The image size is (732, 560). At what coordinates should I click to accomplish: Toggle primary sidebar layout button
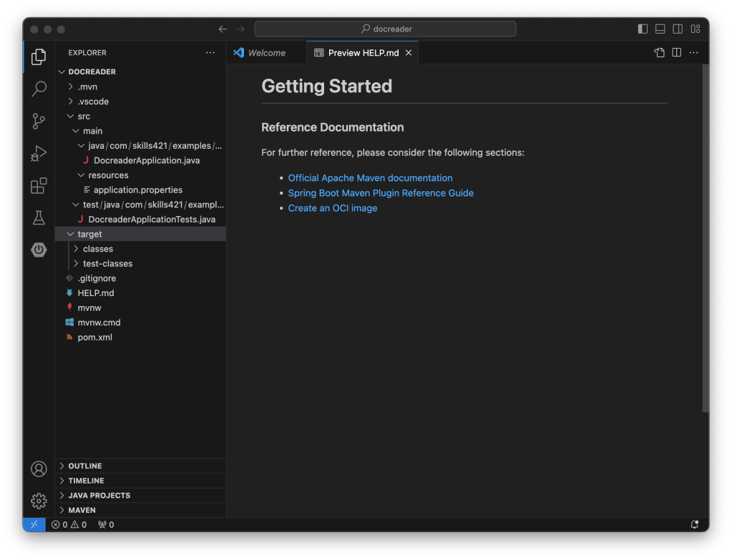coord(643,29)
